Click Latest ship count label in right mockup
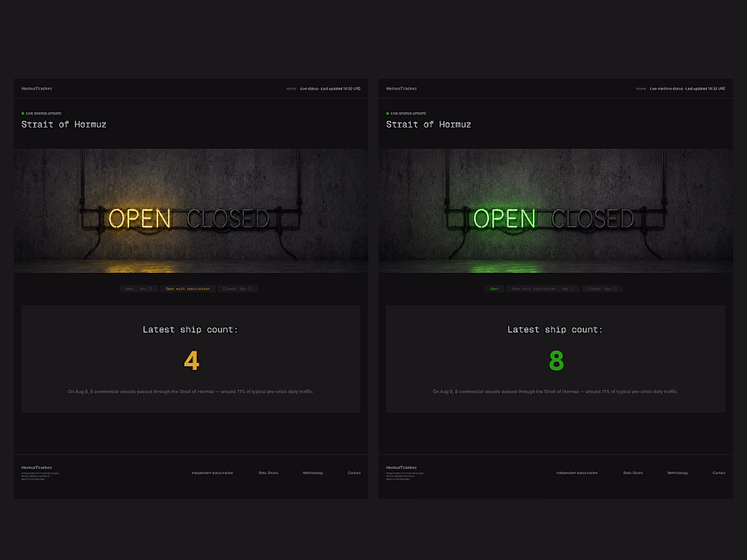This screenshot has height=560, width=747. click(x=555, y=329)
